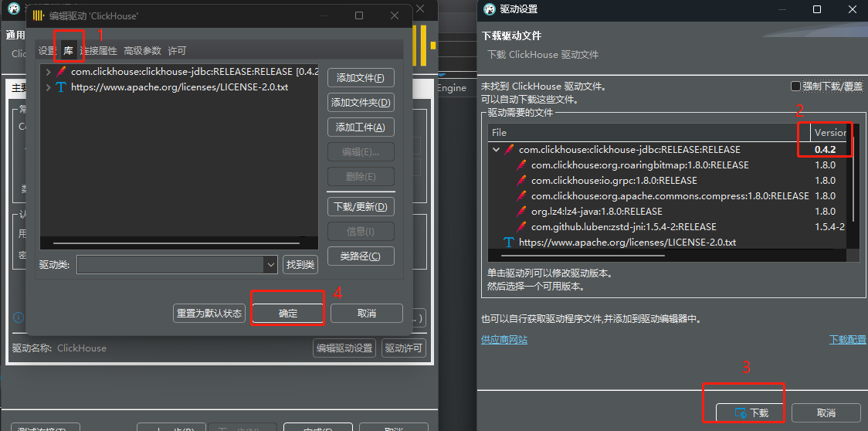This screenshot has height=431, width=868.
Task: Click the driver files horizontal scrollbar
Action: 582,256
